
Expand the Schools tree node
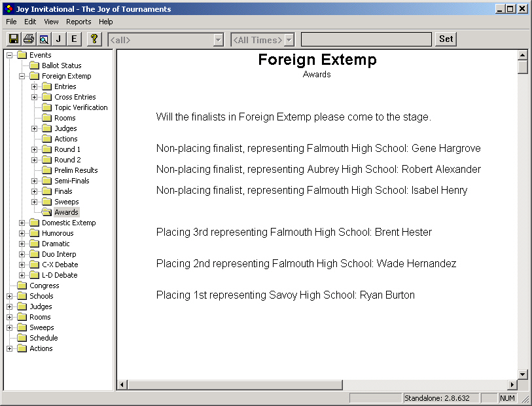[10, 296]
